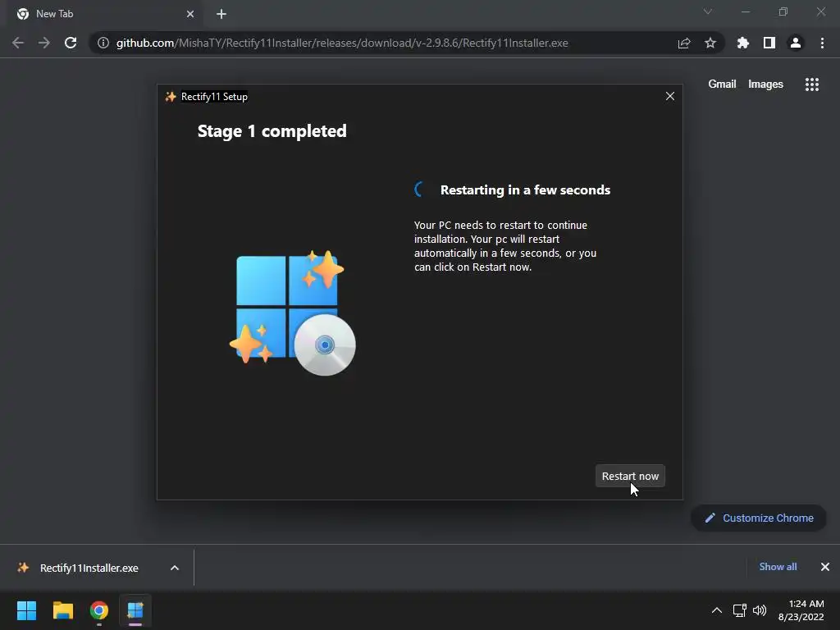Open the Images link

[x=765, y=84]
